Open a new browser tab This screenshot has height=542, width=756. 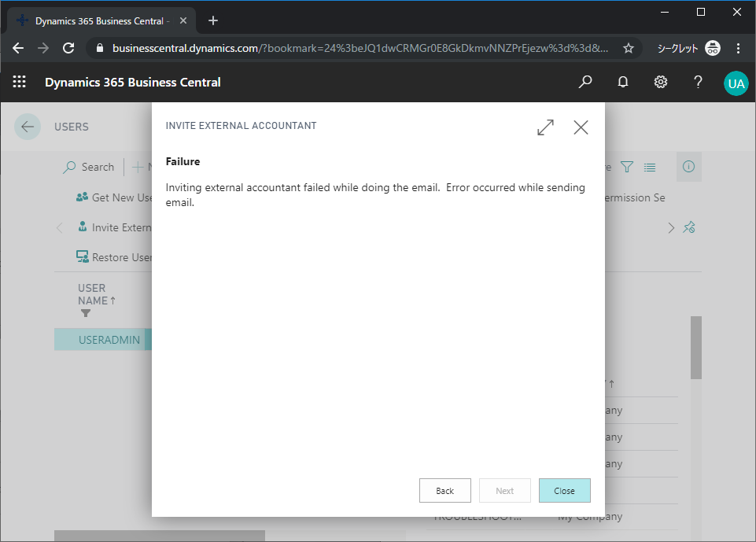213,20
